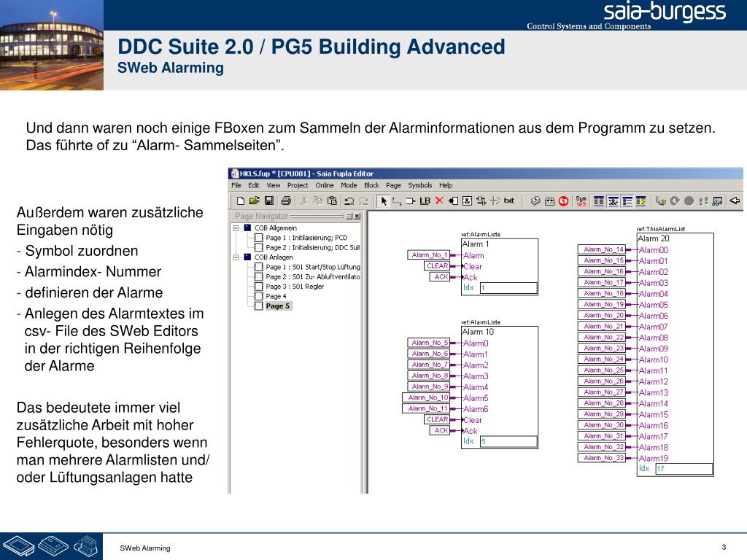Click the first blue list view icon
Viewport: 747px width, 560px height.
pos(599,201)
